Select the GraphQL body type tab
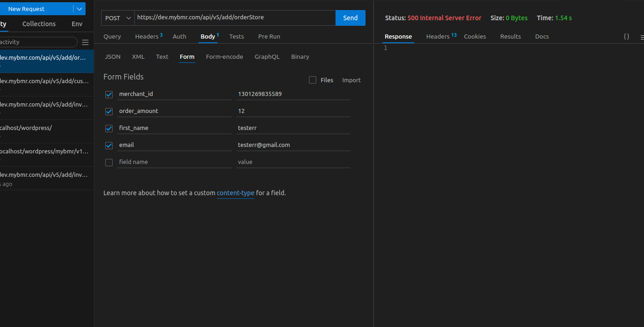Screen dimensions: 644x327 coord(267,56)
